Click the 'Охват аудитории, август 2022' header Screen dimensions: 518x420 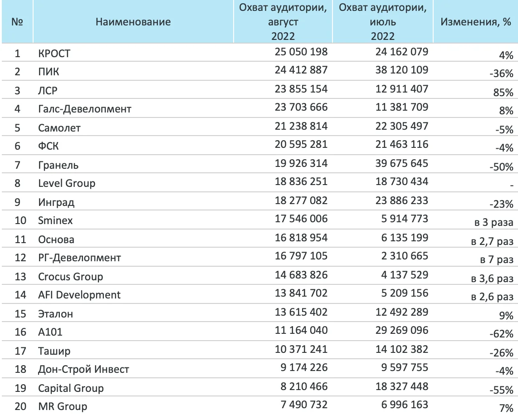(x=283, y=22)
